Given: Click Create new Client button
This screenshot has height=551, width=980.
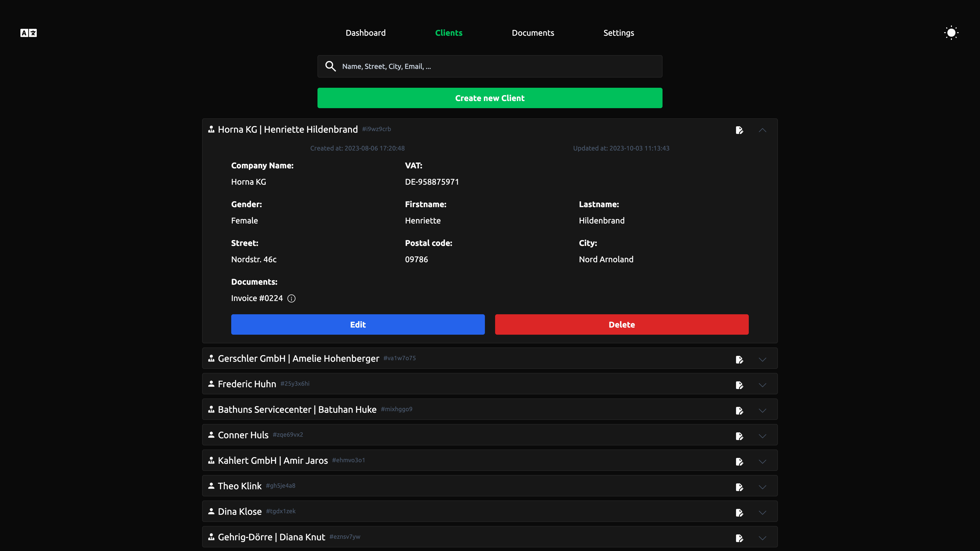Looking at the screenshot, I should point(490,98).
